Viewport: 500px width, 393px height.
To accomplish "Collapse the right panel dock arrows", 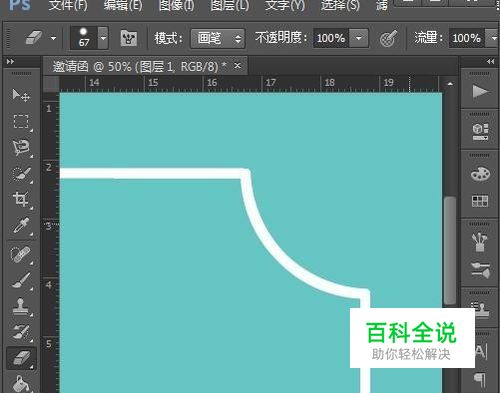I will tap(490, 61).
